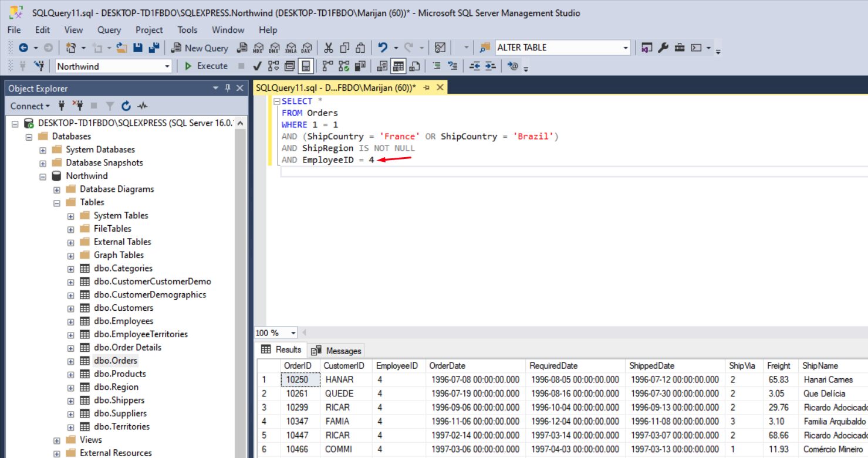Expand the System Databases node
This screenshot has width=868, height=458.
[42, 150]
